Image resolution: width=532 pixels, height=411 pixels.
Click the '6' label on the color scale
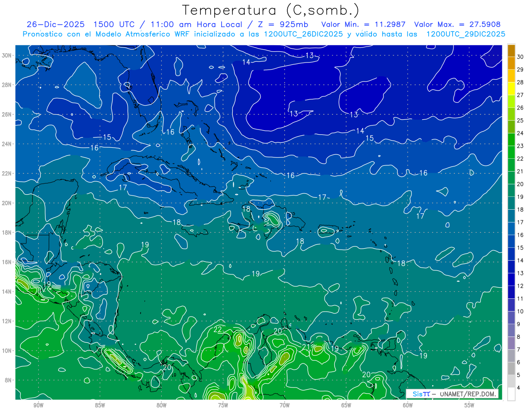point(519,362)
